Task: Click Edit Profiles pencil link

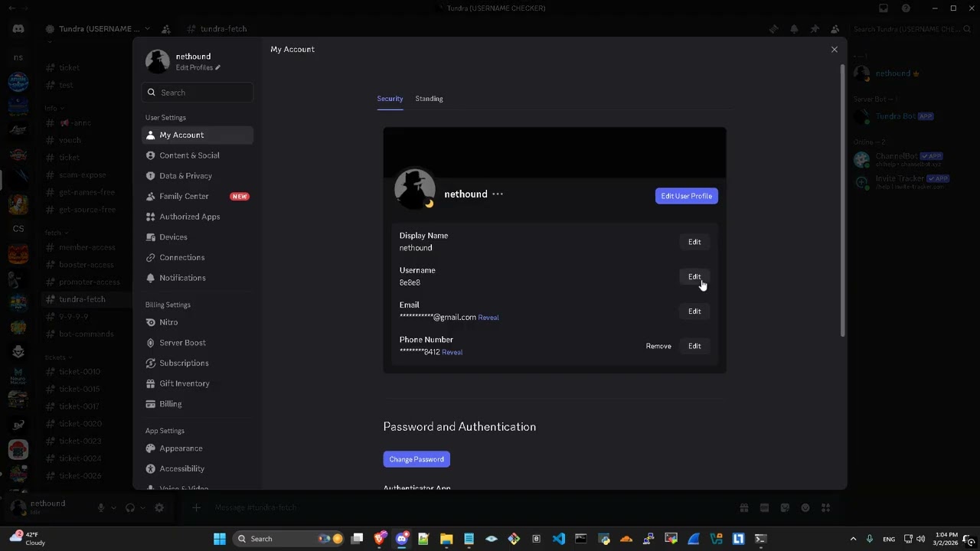Action: [x=198, y=67]
